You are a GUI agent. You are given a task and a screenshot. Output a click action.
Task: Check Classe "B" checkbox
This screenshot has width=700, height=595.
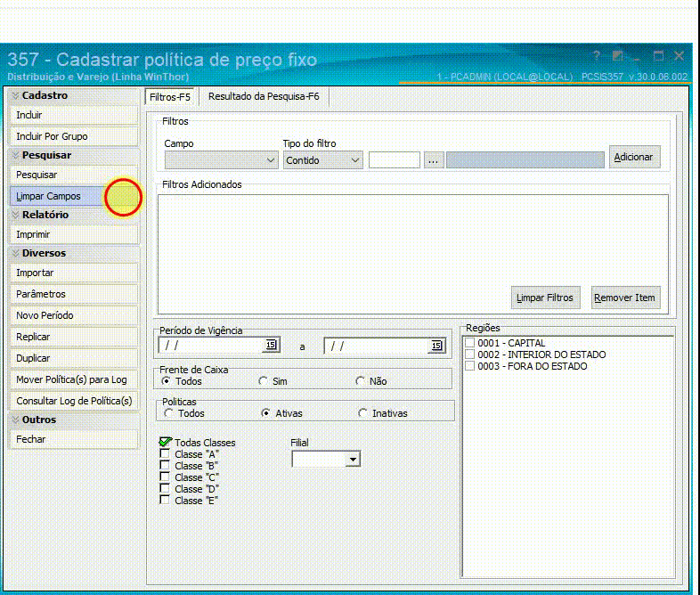pyautogui.click(x=165, y=465)
